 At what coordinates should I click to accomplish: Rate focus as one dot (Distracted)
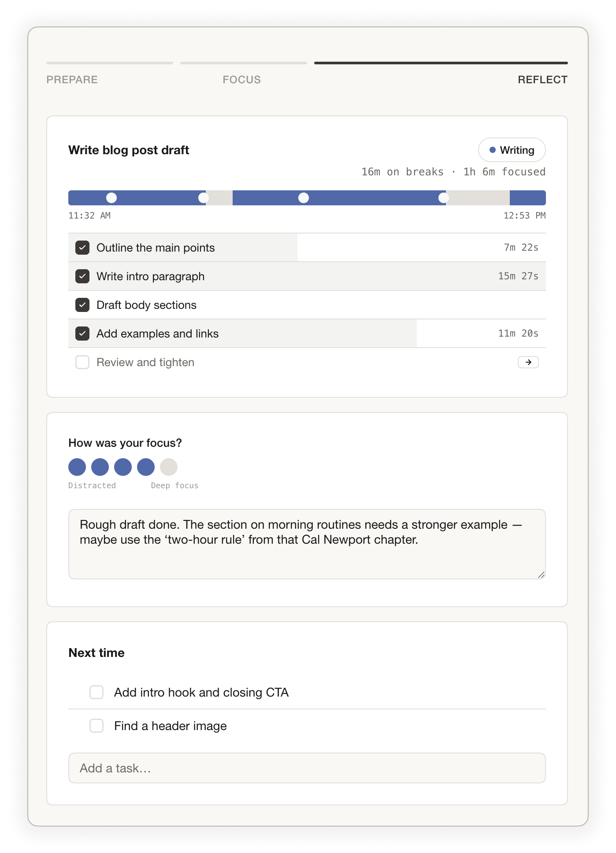coord(77,467)
